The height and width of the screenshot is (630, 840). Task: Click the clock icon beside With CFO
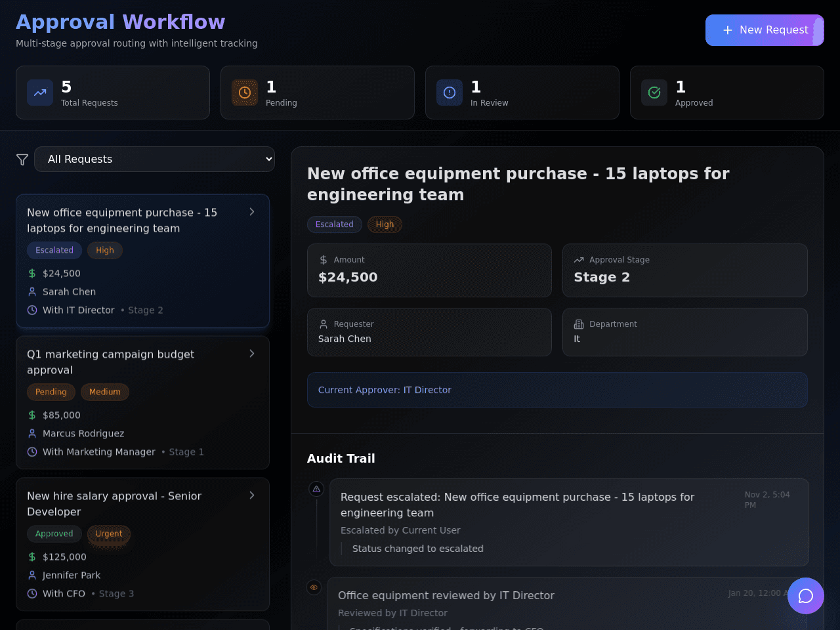coord(32,594)
